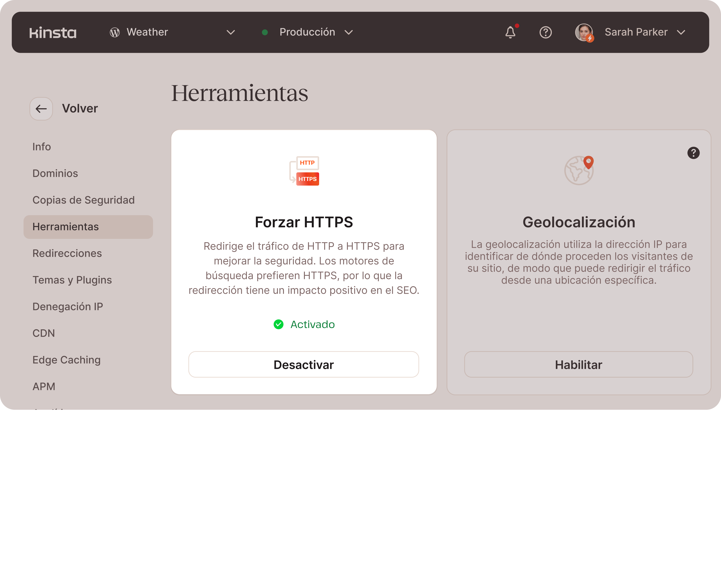
Task: Click the Geolocalización help icon
Action: coord(693,153)
